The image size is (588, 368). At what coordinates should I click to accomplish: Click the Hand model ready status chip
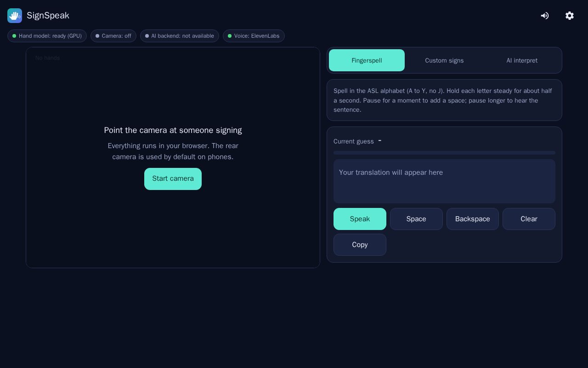47,36
